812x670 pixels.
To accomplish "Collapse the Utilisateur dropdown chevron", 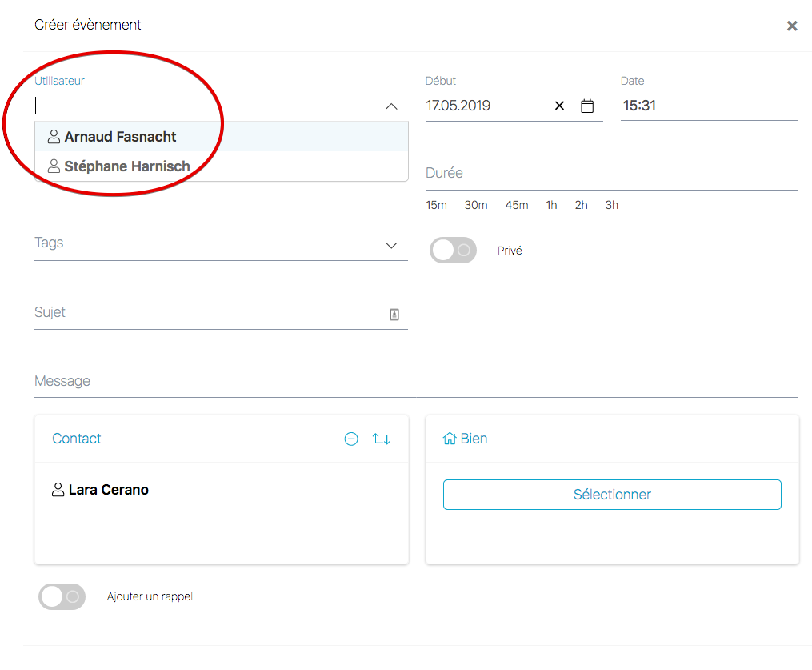I will click(391, 106).
